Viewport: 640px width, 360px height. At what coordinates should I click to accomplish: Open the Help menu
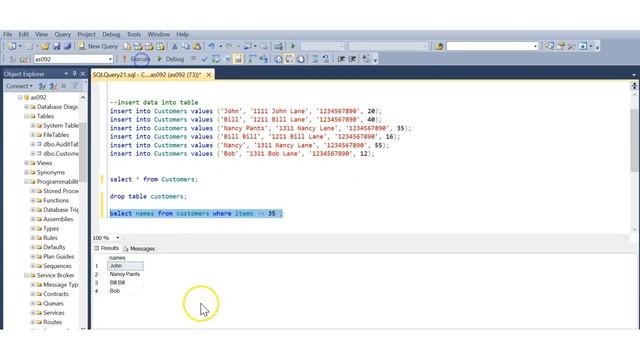[x=182, y=34]
